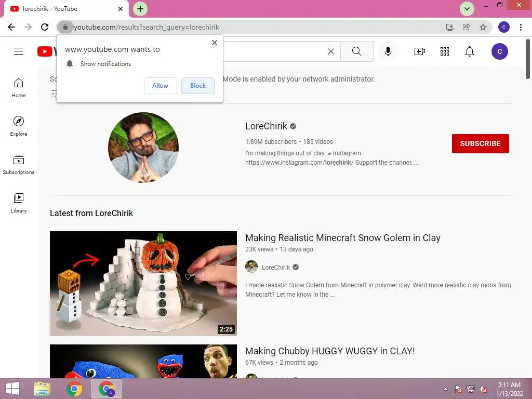Image resolution: width=532 pixels, height=399 pixels.
Task: Open Explore in the sidebar
Action: [19, 126]
